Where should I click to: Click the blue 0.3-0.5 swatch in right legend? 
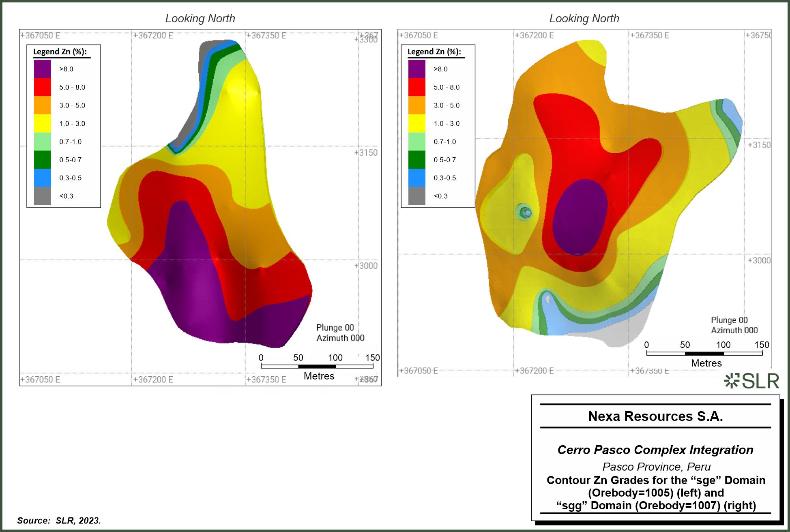[416, 178]
